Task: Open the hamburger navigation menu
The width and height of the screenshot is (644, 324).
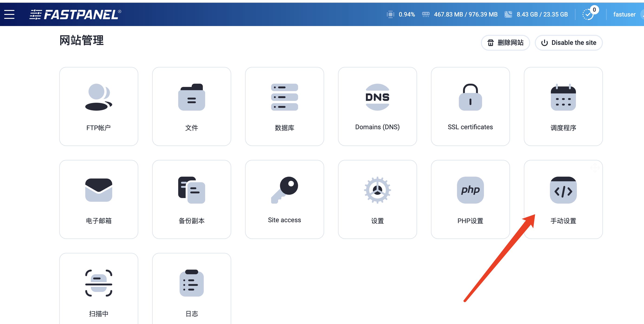Action: click(x=10, y=14)
